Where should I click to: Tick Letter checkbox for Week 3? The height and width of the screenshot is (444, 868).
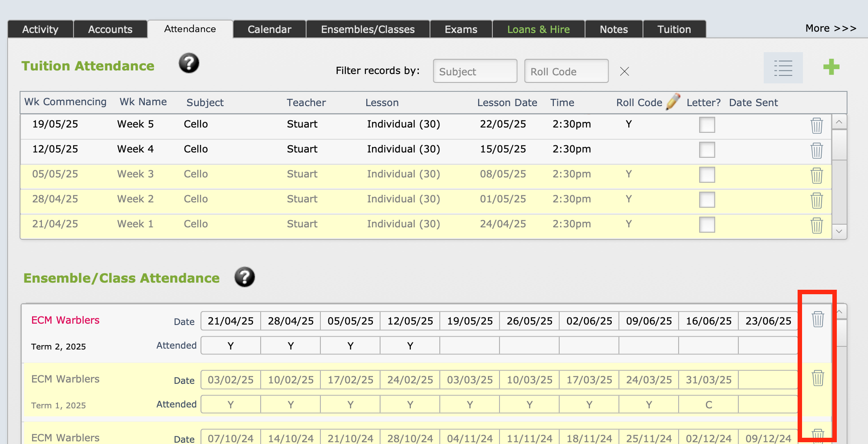pos(707,175)
